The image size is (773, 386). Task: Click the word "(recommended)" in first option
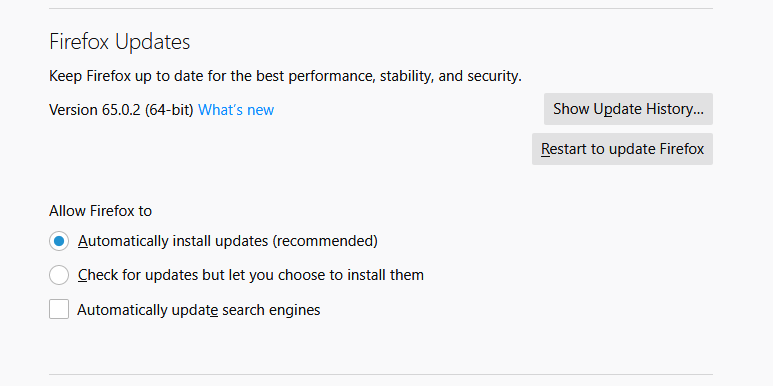(x=325, y=241)
